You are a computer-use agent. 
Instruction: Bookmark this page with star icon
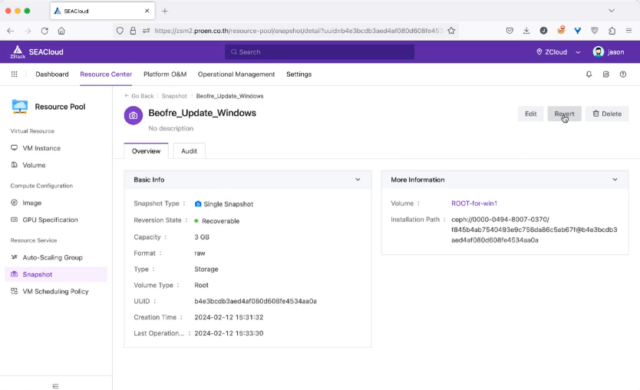451,31
